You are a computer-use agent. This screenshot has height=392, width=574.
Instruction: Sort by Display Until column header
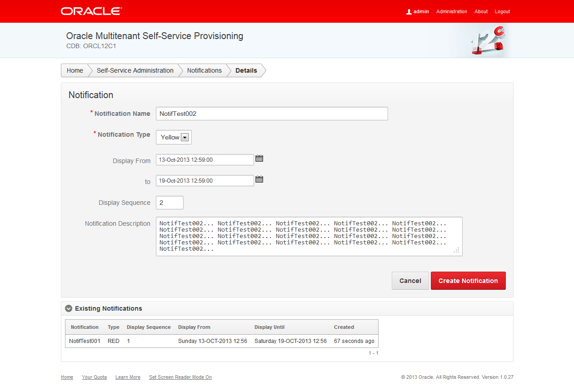[x=270, y=327]
